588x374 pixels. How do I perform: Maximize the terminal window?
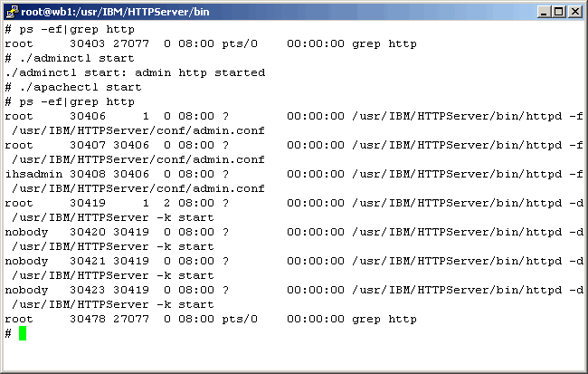click(x=556, y=12)
